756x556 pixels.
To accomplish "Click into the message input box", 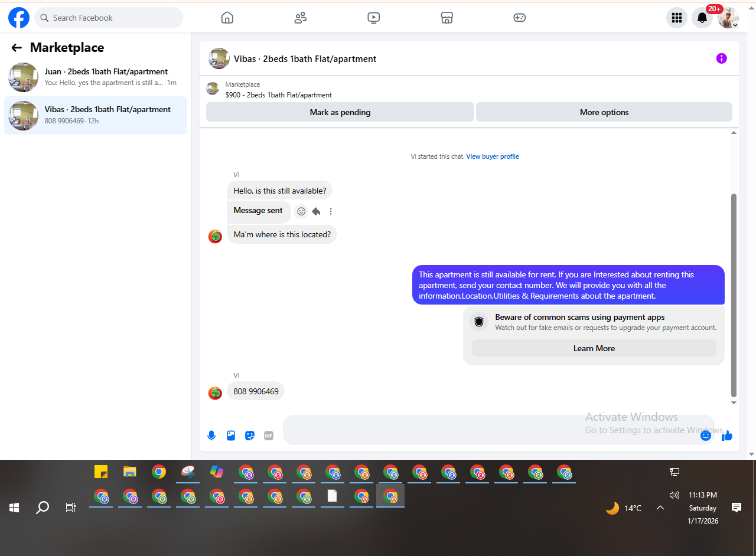I will [x=499, y=430].
